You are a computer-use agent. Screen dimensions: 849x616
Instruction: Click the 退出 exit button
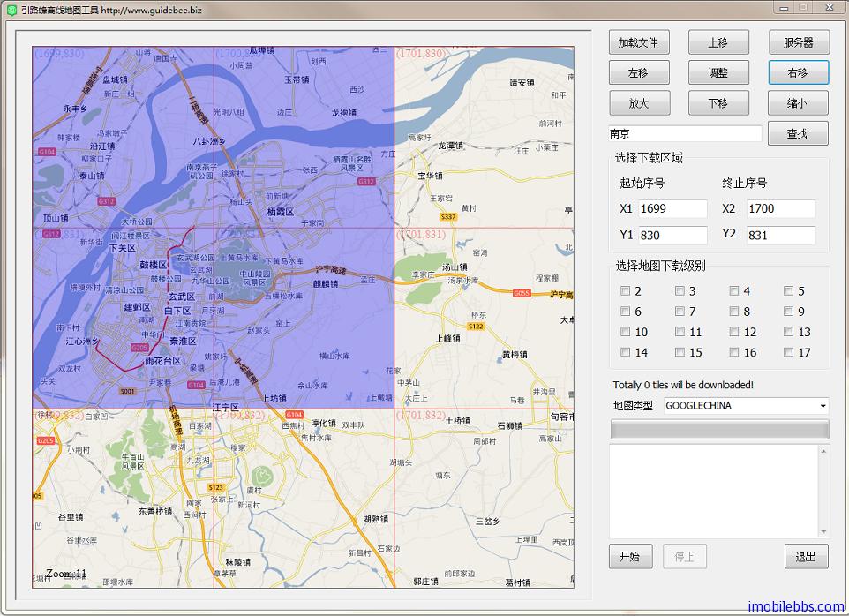[x=806, y=557]
